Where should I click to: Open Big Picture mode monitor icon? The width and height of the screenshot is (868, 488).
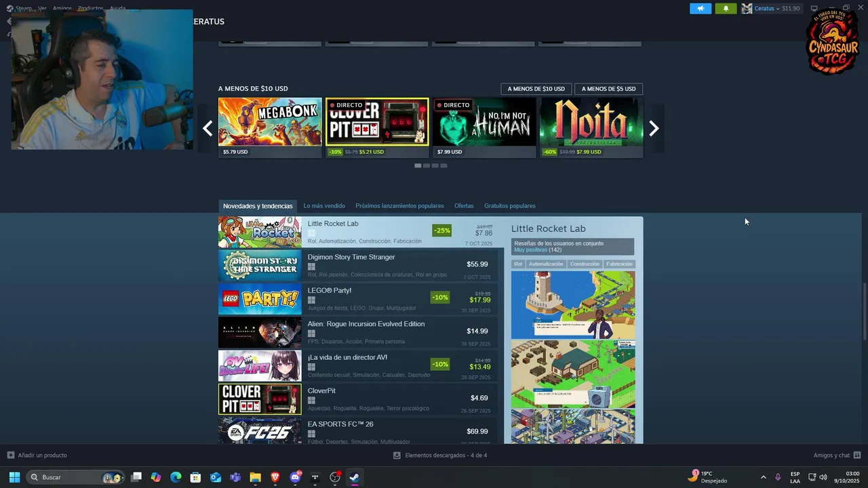[x=814, y=8]
